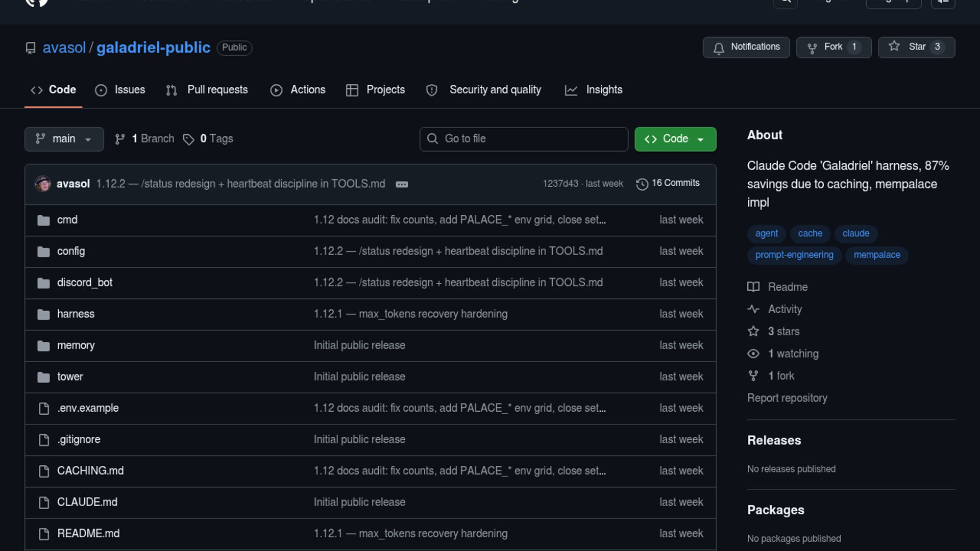This screenshot has width=980, height=551.
Task: Expand the green Code dropdown
Action: 675,139
